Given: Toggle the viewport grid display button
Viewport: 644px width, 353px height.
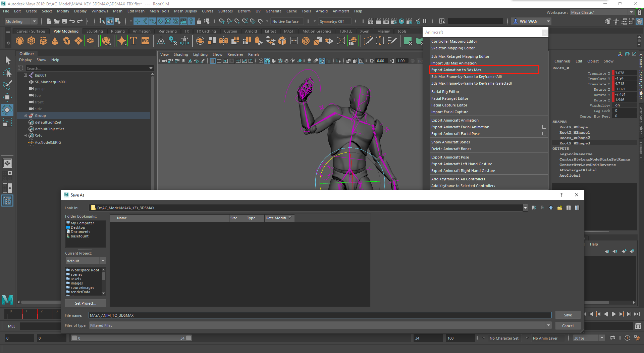Looking at the screenshot, I should tap(213, 61).
